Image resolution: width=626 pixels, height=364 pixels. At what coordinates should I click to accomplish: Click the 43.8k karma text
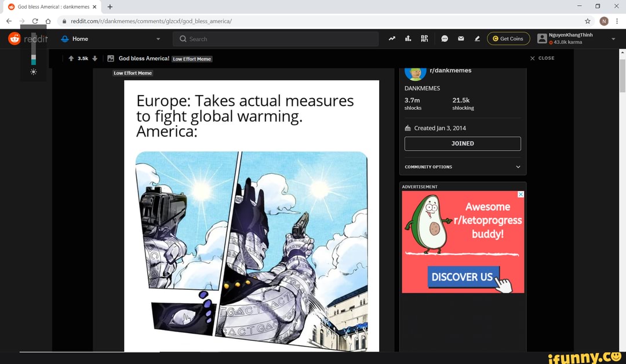coord(567,42)
